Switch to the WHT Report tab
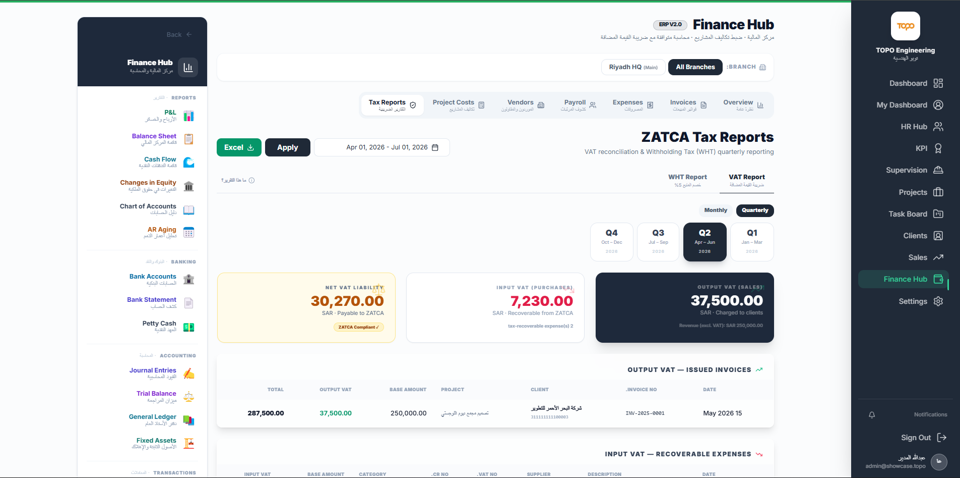Viewport: 960px width, 478px height. click(x=687, y=180)
